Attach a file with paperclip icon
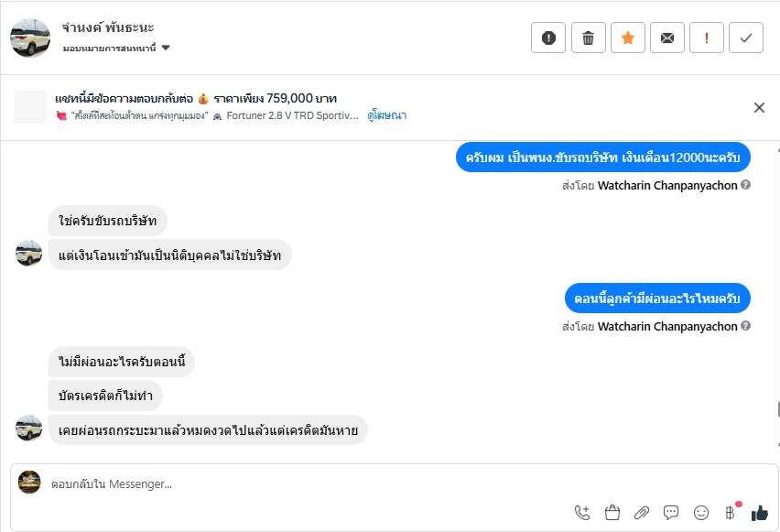Screen dimensions: 780x532 pos(642,513)
